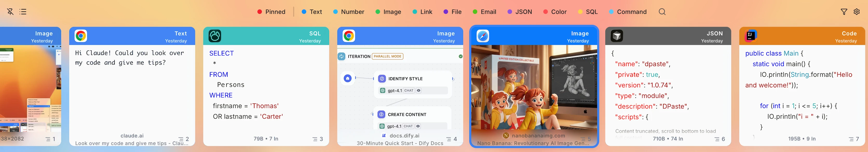Open the settings gear icon
Image resolution: width=868 pixels, height=152 pixels.
857,12
